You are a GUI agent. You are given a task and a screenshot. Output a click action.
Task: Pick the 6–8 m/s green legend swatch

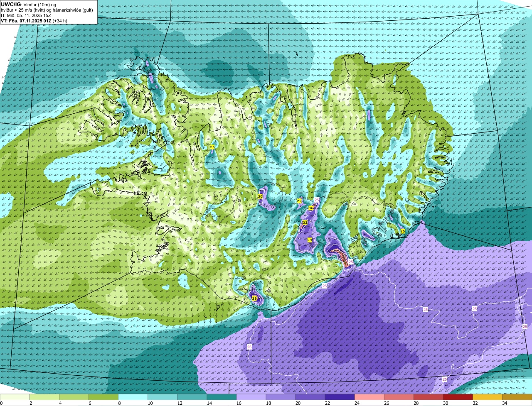[103, 397]
